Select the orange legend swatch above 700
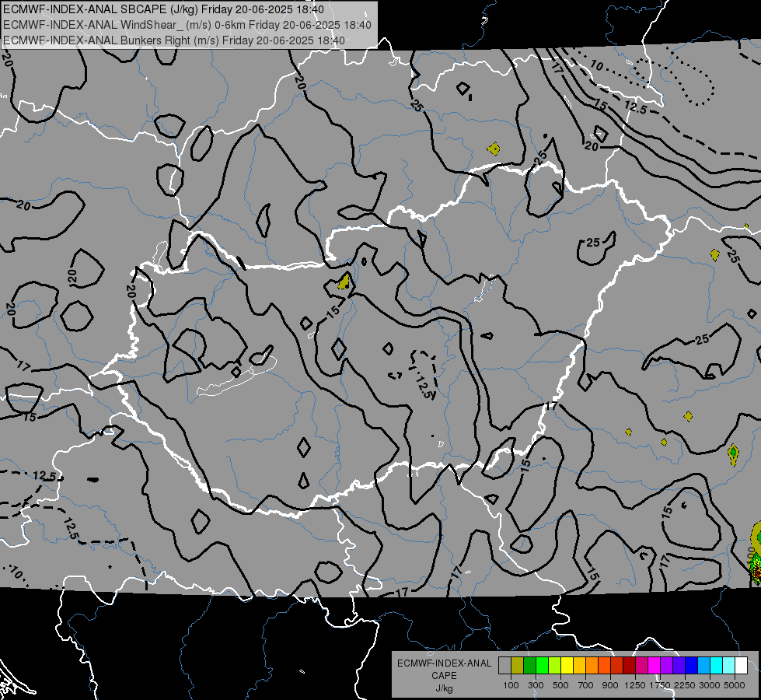This screenshot has height=700, width=761. tap(592, 666)
